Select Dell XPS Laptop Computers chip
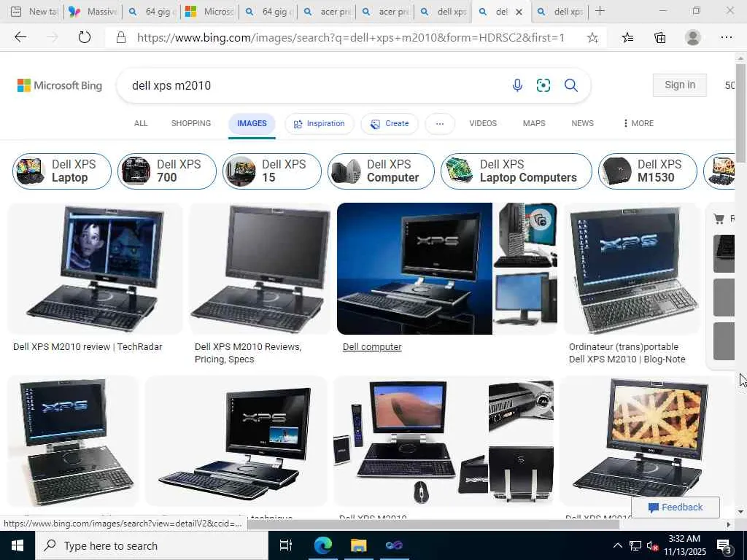 click(516, 171)
